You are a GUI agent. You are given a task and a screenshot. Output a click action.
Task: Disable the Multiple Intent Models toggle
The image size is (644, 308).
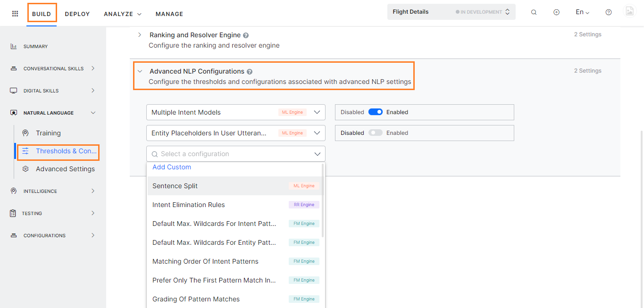coord(374,112)
